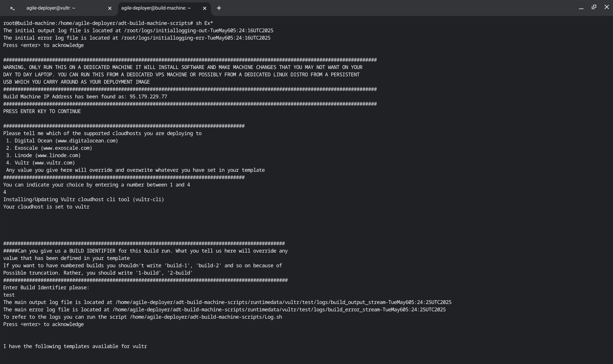Click the www.linode.com address
This screenshot has width=613, height=364.
click(58, 155)
